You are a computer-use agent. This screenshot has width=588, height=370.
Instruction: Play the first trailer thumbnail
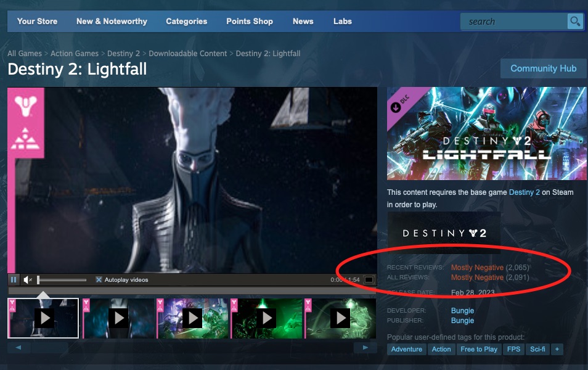tap(43, 318)
